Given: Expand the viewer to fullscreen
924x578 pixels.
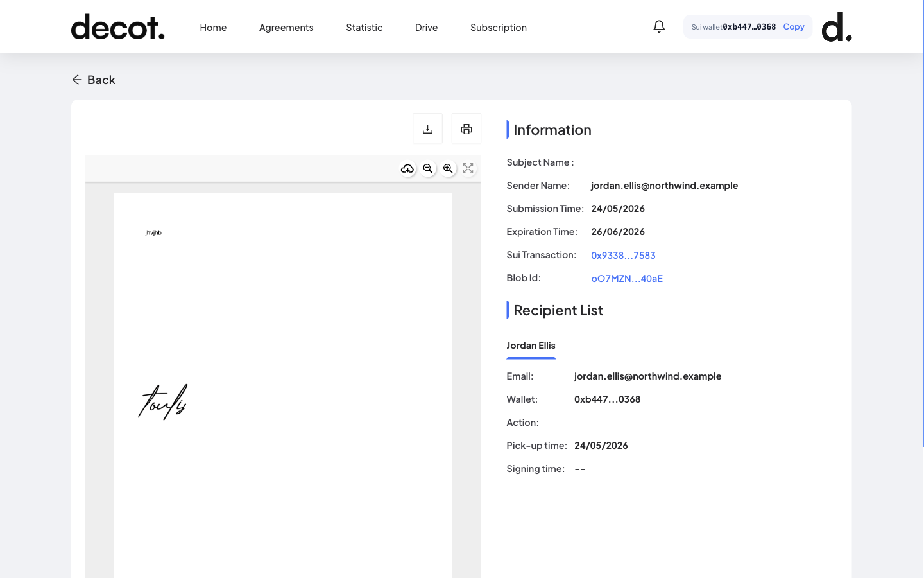Looking at the screenshot, I should point(468,168).
